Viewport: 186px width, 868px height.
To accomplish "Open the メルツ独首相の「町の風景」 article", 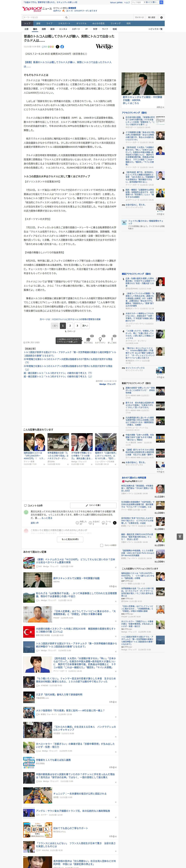I will [x=70, y=710].
